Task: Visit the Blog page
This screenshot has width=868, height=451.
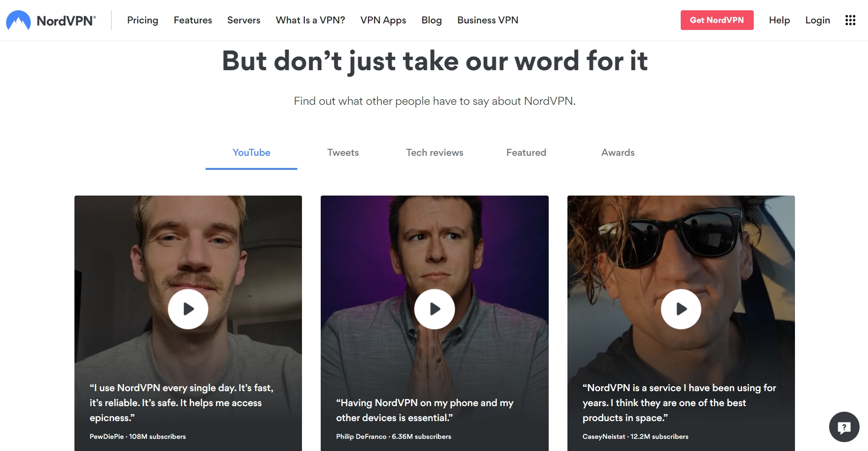Action: point(432,20)
